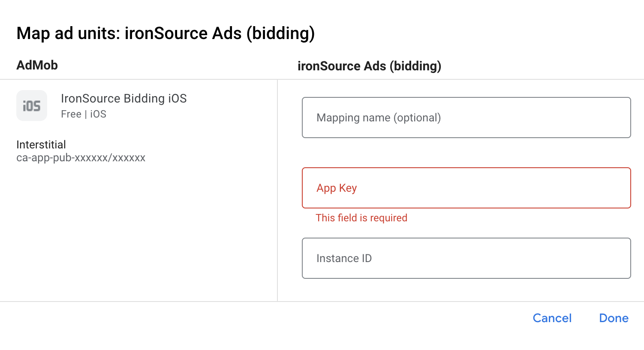Select the AdMob column header
The width and height of the screenshot is (644, 350).
click(37, 65)
